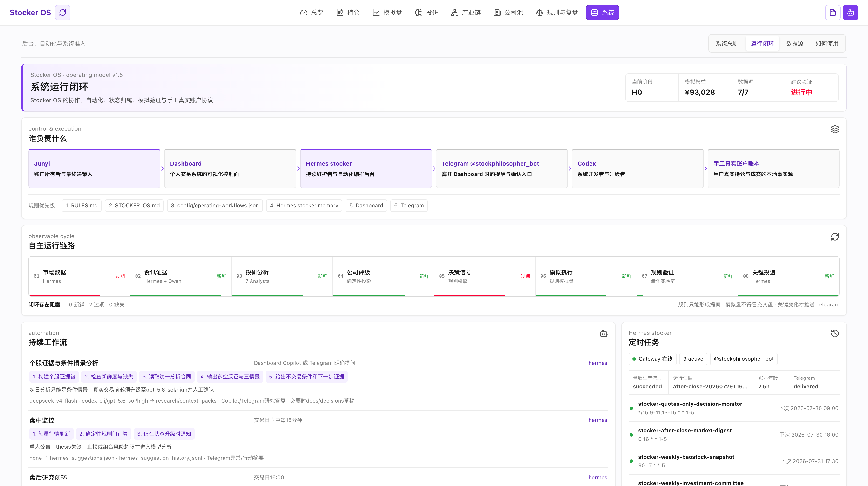868x486 pixels.
Task: Select the 01 市场数据 chain step
Action: (x=80, y=276)
